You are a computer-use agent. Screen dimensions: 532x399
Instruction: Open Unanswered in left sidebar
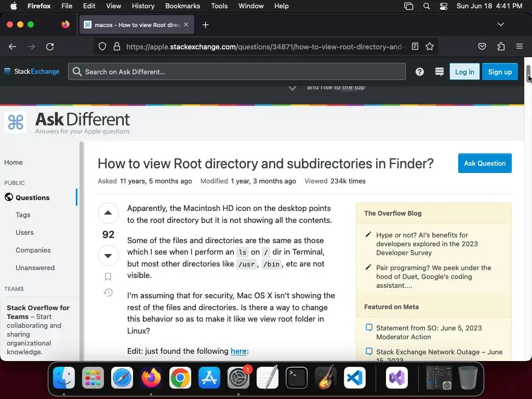pyautogui.click(x=35, y=268)
